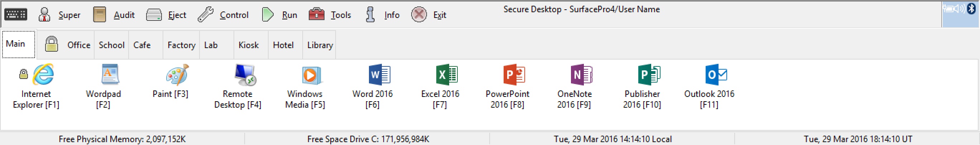Open Wordpad [F2] application
The height and width of the screenshot is (145, 980).
point(110,75)
